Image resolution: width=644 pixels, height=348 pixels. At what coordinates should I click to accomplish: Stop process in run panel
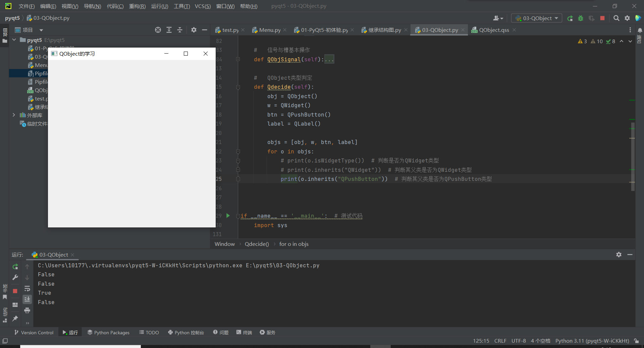pyautogui.click(x=15, y=291)
